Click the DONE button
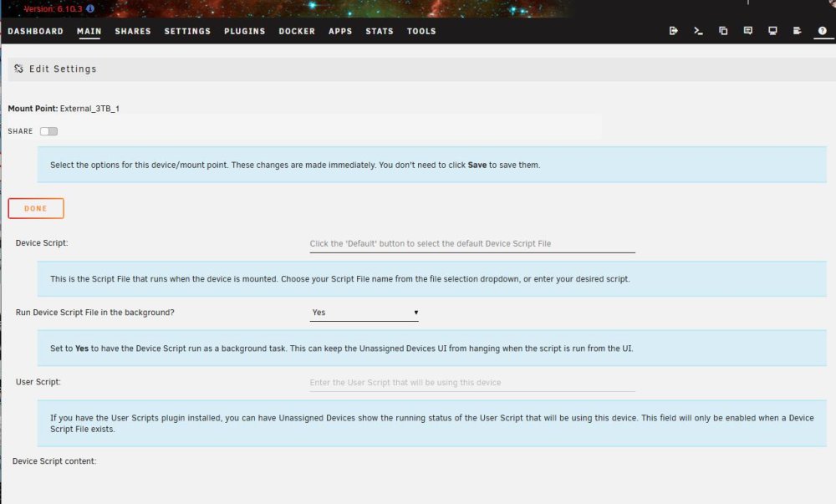This screenshot has width=836, height=504. 36,208
